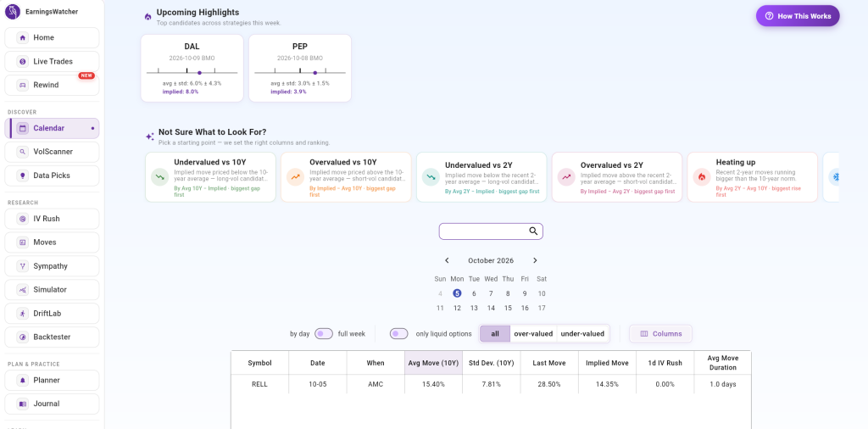Select the under-valued filter

click(x=582, y=334)
